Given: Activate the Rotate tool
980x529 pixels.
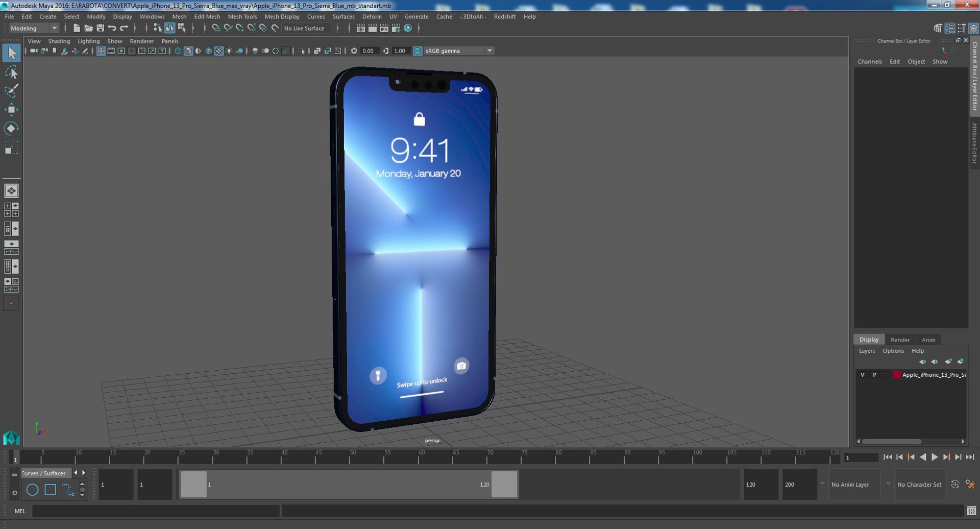Looking at the screenshot, I should (x=11, y=128).
